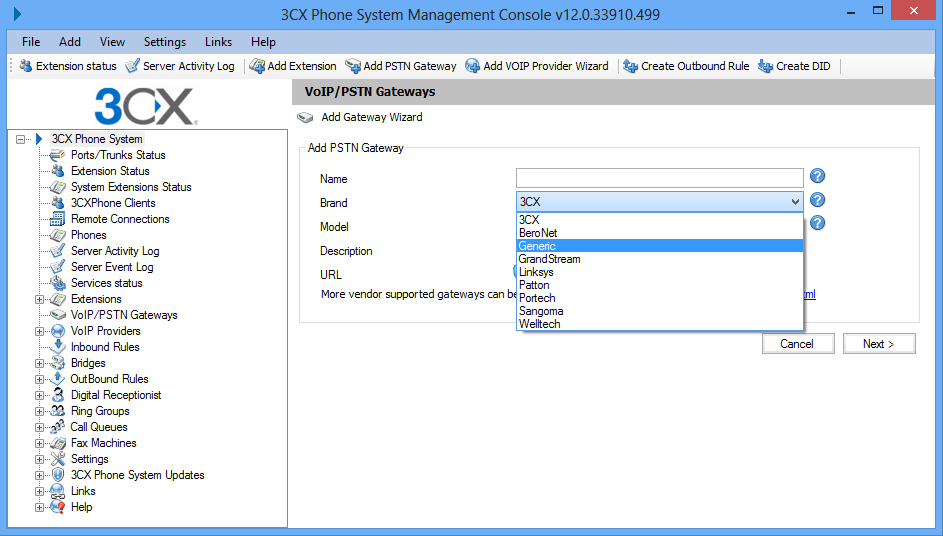This screenshot has width=943, height=536.
Task: Choose Linksys in Brand list
Action: pos(660,272)
